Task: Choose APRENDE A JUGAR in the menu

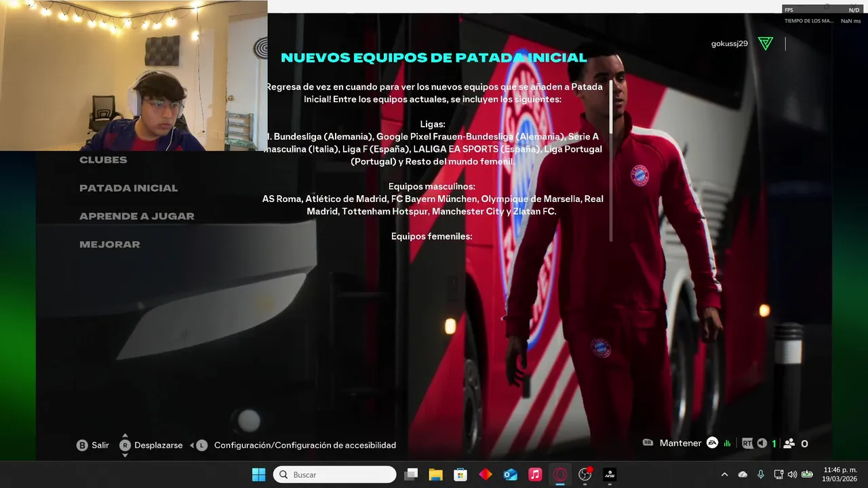Action: point(137,216)
